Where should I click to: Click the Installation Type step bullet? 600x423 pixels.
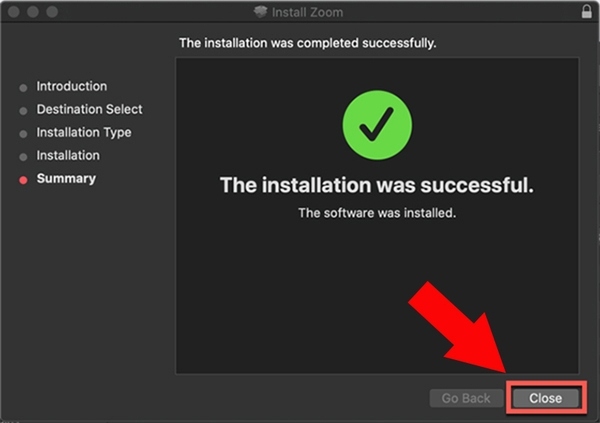point(23,134)
